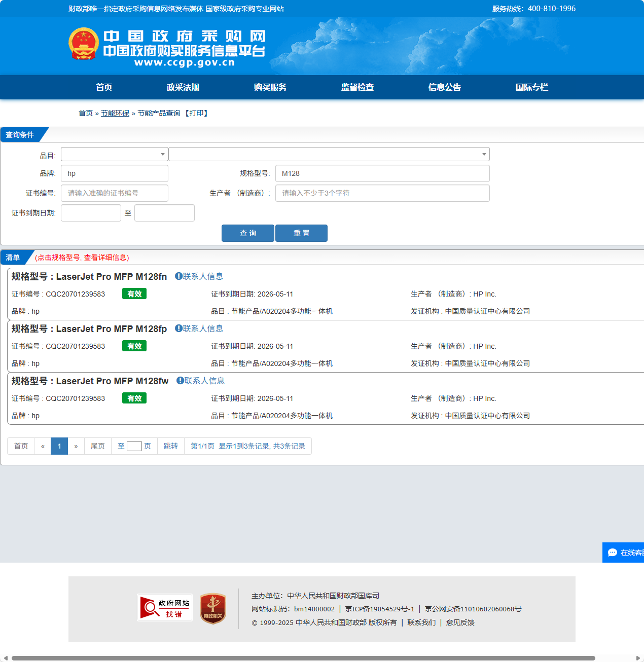The image size is (644, 662).
Task: Click the 查询 search button
Action: [248, 233]
